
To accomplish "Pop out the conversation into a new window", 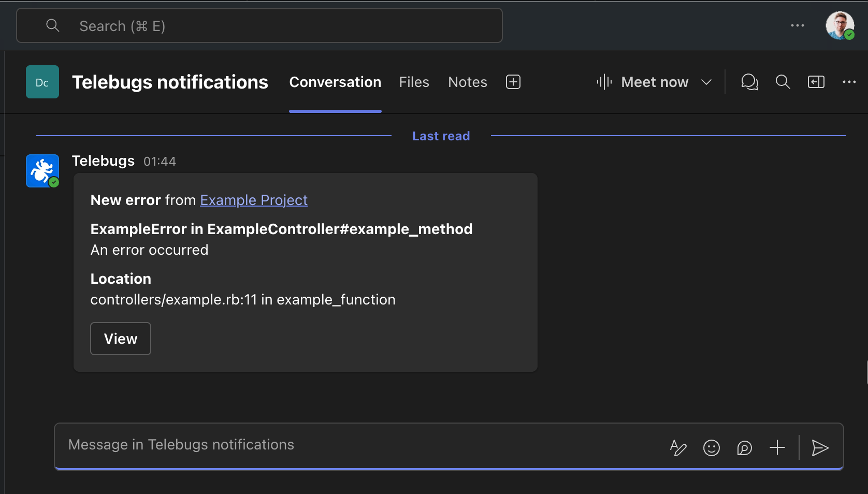I will (x=816, y=82).
